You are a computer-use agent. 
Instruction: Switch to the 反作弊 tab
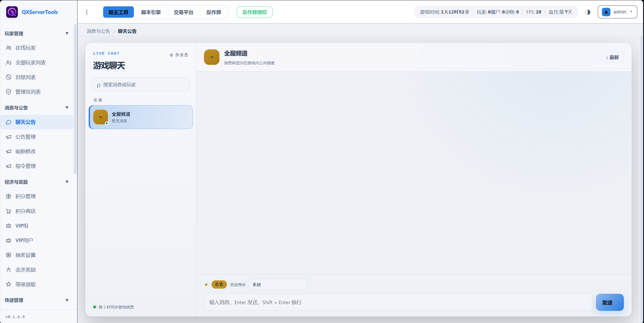coord(214,12)
